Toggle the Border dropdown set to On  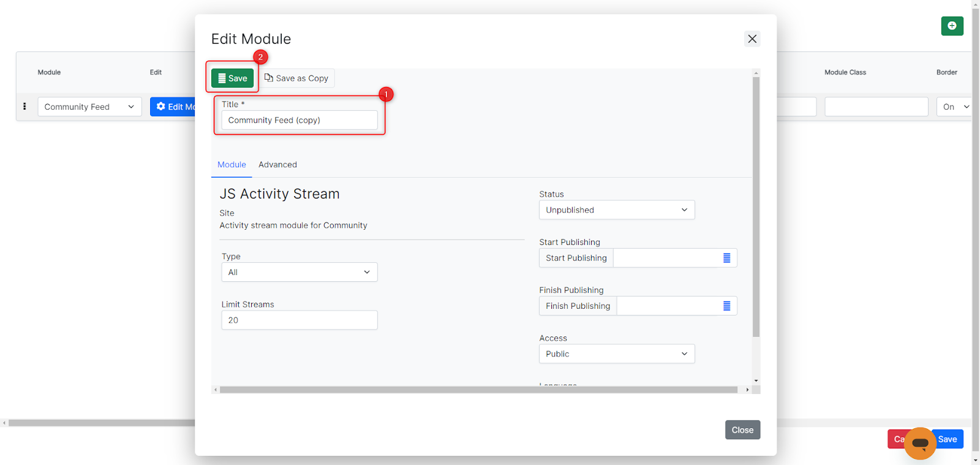[954, 107]
